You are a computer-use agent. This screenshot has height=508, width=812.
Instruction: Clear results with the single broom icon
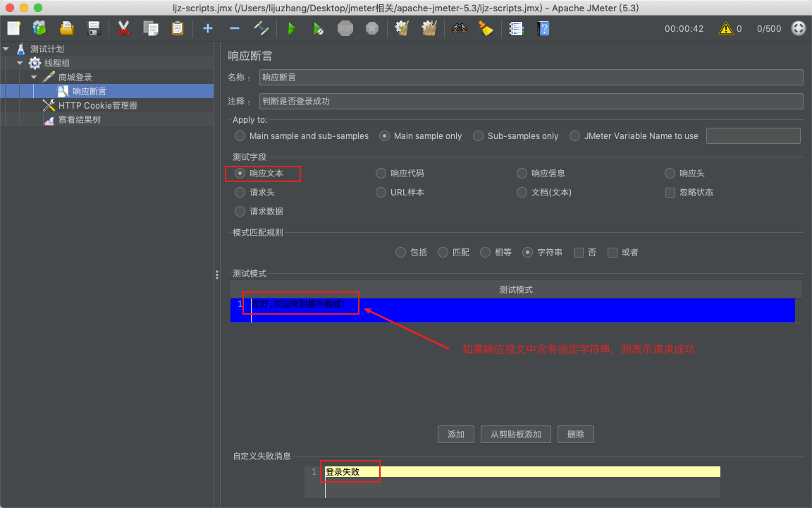(402, 28)
